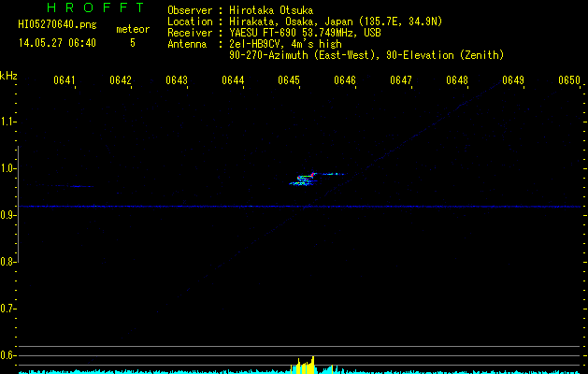Click the Observer name Hirotaka Otsuka
This screenshot has width=588, height=374.
[x=271, y=10]
